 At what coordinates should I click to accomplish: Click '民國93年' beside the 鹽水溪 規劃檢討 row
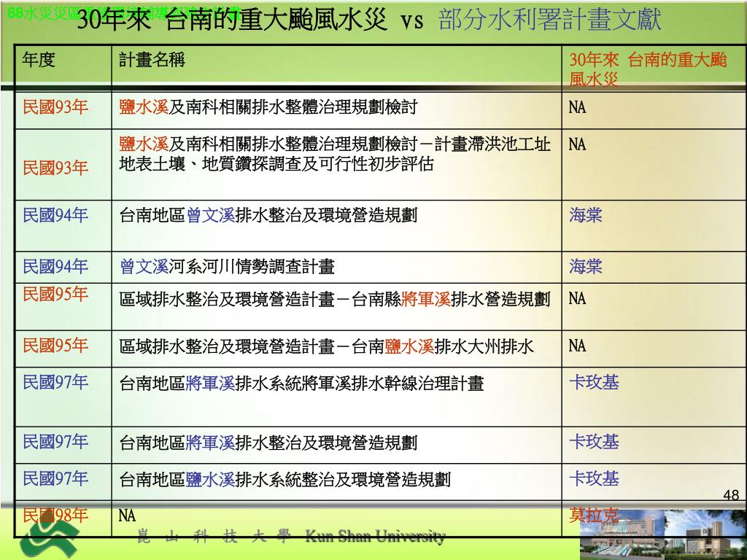point(55,106)
